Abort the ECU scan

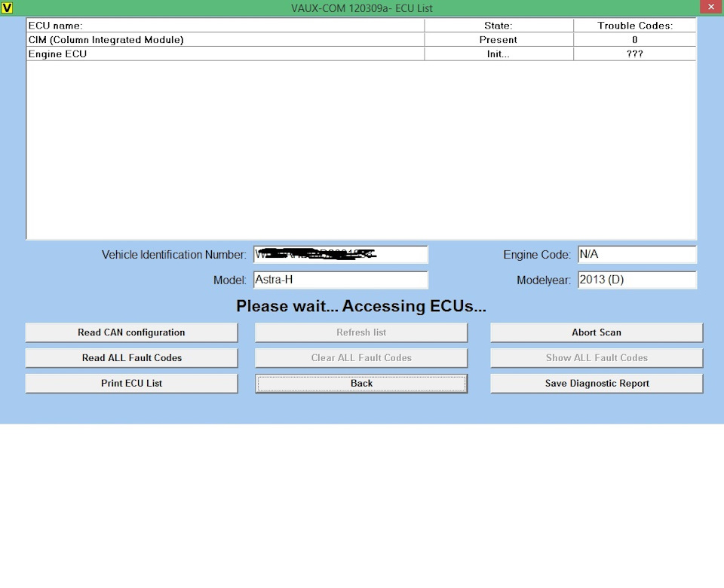(x=597, y=332)
